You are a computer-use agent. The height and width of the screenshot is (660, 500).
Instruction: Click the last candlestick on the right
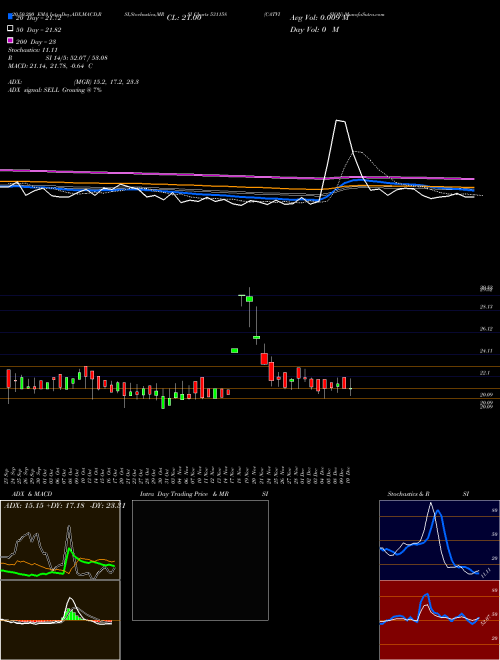point(350,388)
